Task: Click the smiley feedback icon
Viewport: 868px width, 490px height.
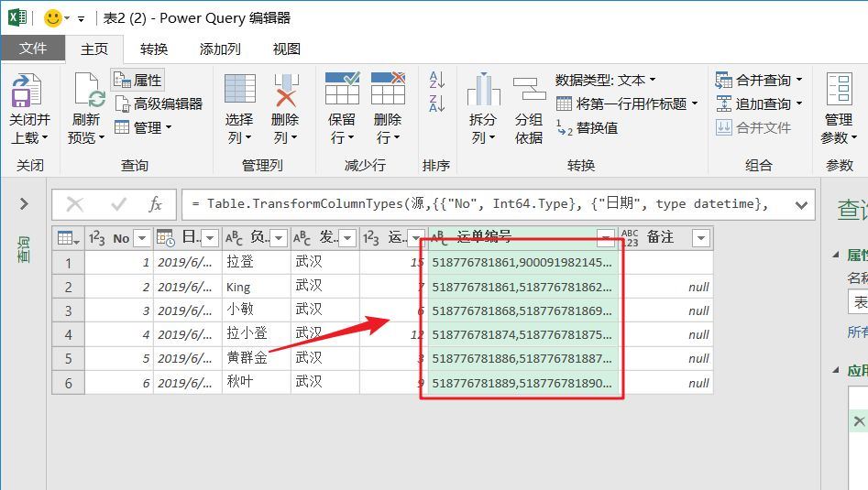Action: point(53,18)
